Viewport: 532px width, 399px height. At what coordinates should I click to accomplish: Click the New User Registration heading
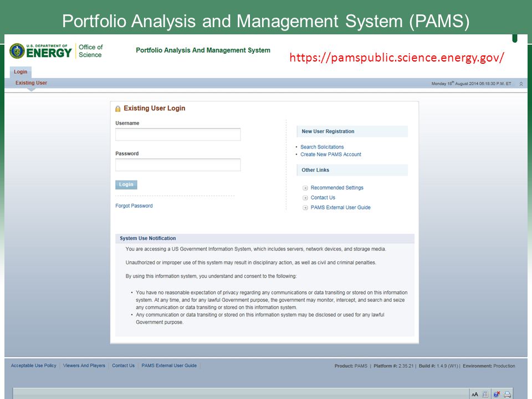(328, 131)
